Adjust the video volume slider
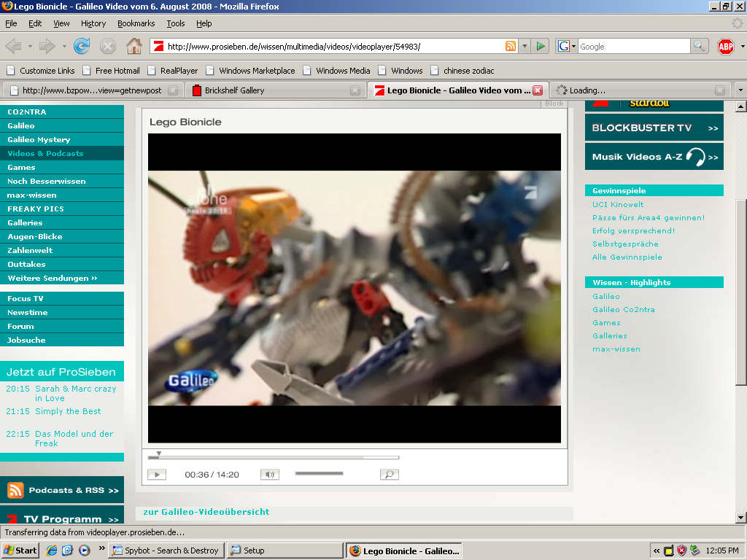747x560 pixels. [319, 473]
